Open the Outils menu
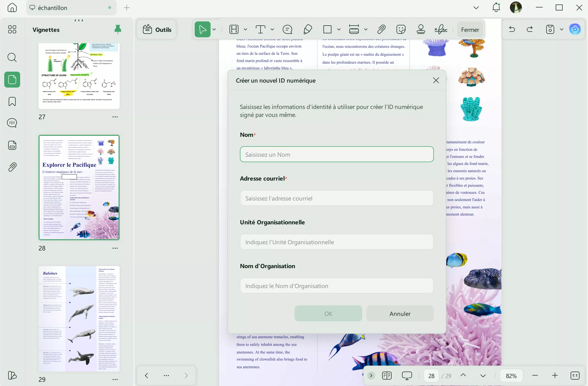588x386 pixels. pos(157,30)
